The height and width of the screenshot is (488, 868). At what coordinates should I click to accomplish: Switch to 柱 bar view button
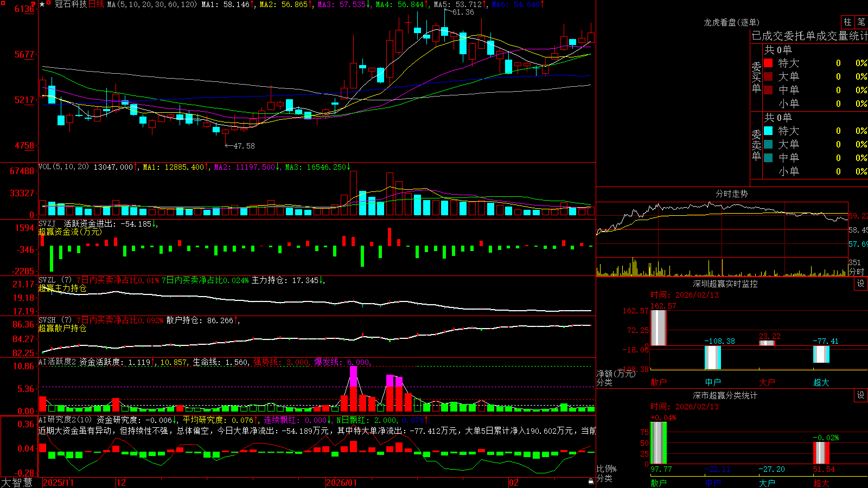coord(847,22)
